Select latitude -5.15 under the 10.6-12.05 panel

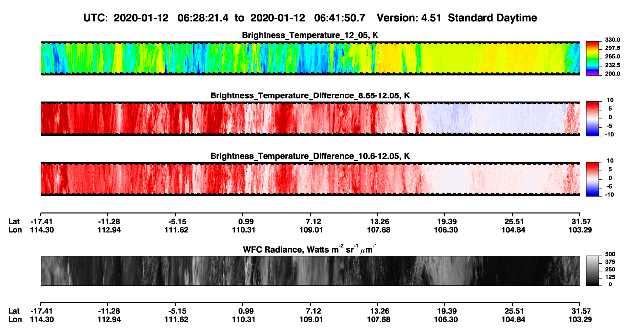[x=175, y=221]
